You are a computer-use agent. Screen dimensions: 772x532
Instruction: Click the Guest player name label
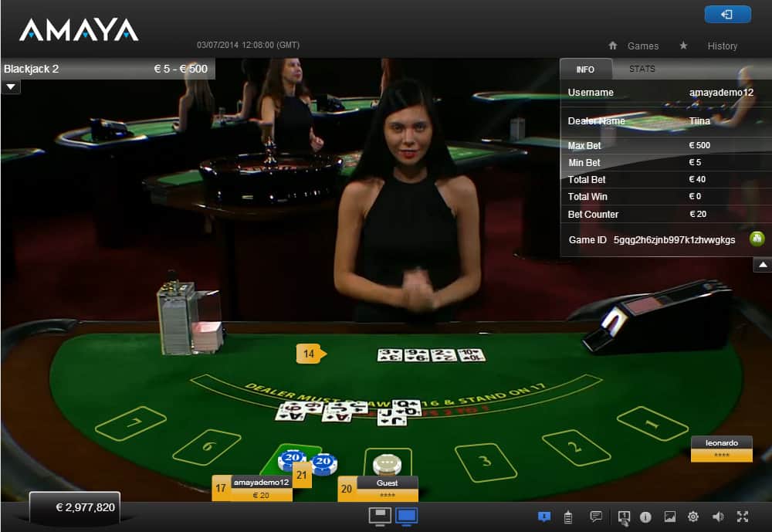point(387,483)
